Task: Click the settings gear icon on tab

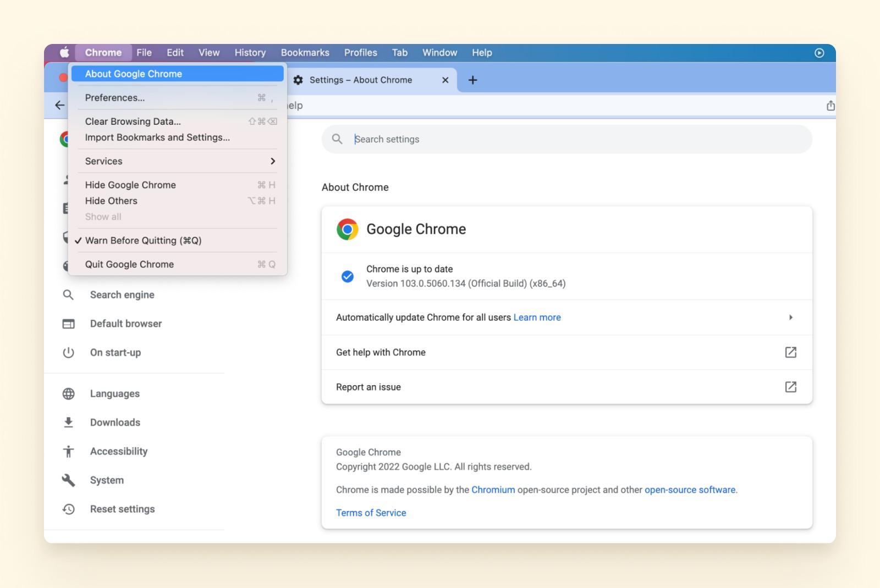Action: point(298,80)
